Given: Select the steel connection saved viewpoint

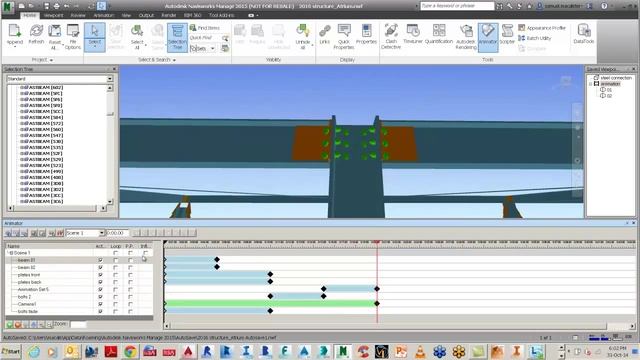Looking at the screenshot, I should pyautogui.click(x=616, y=78).
